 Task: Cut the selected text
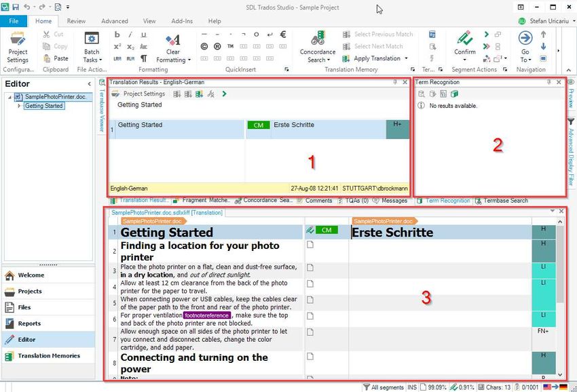click(x=54, y=34)
